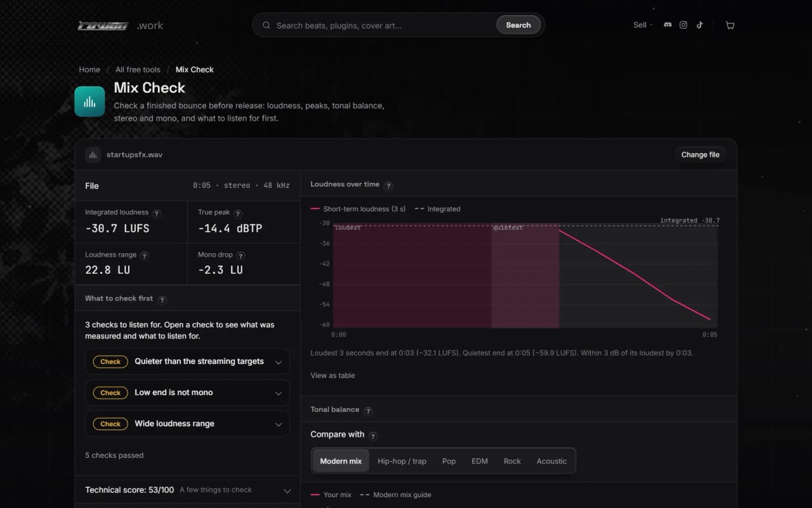Screen dimensions: 812x508
Task: Toggle the Short-term loudness legend entry
Action: 358,209
